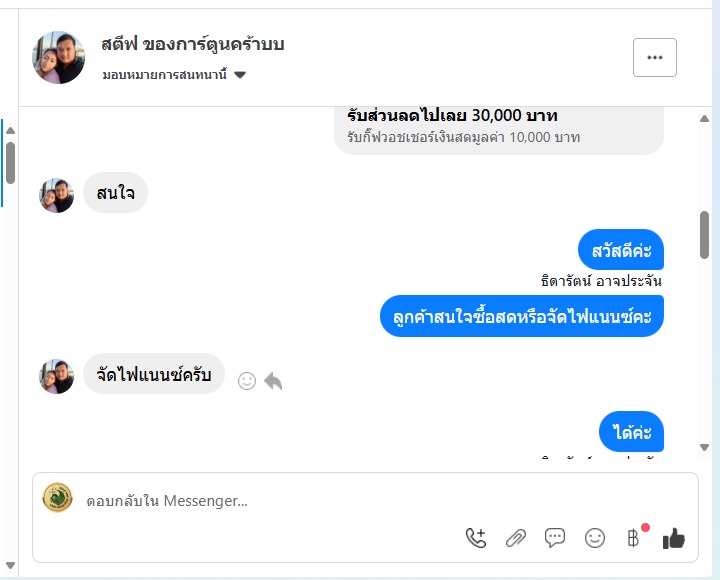This screenshot has height=580, width=720.
Task: Open the customer name "สตีฟ ของการ์ตูนคร้าบบ"
Action: (x=193, y=44)
